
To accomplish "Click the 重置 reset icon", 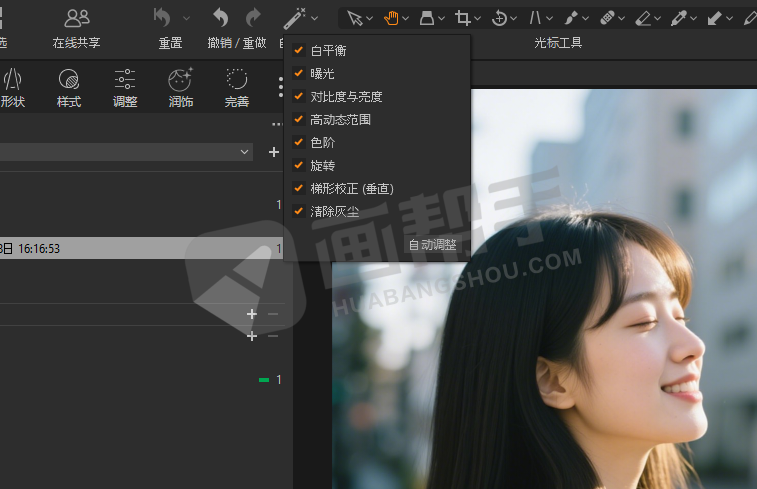I will 162,18.
